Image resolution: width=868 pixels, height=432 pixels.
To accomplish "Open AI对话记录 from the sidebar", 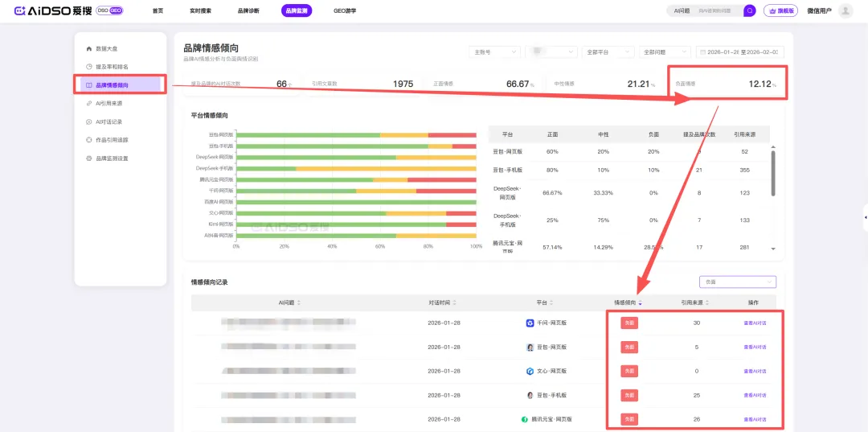I will point(108,121).
